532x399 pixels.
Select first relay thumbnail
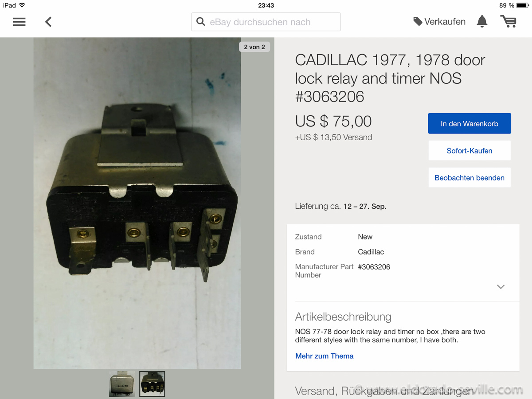(122, 384)
